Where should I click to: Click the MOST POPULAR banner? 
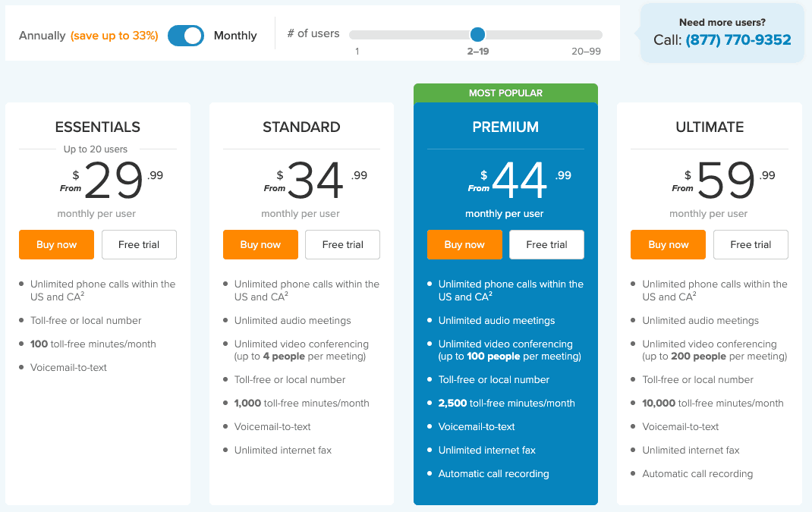505,93
